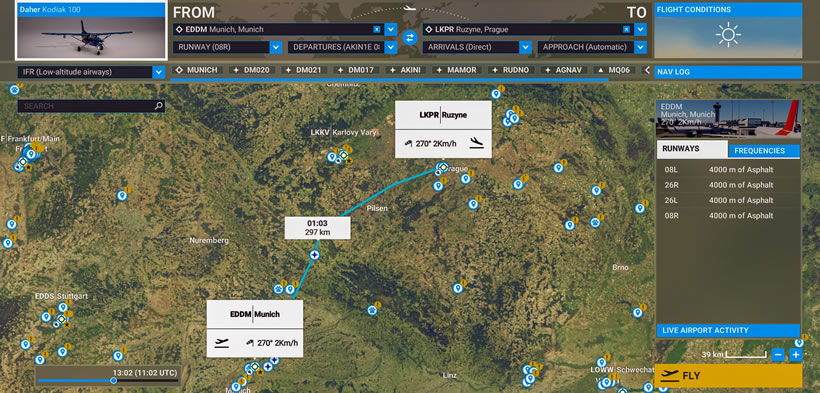Start the flight with FLY button
Image resolution: width=820 pixels, height=393 pixels.
(728, 376)
